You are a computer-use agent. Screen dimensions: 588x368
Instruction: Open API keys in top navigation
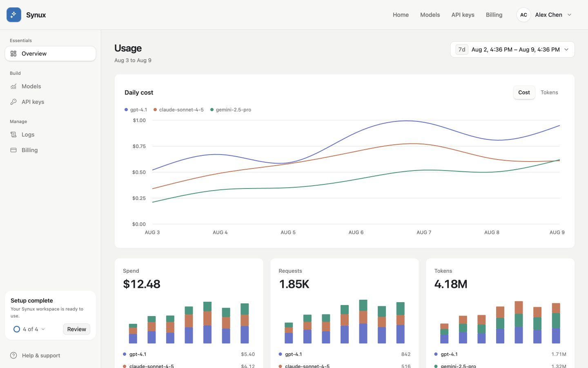pyautogui.click(x=463, y=15)
